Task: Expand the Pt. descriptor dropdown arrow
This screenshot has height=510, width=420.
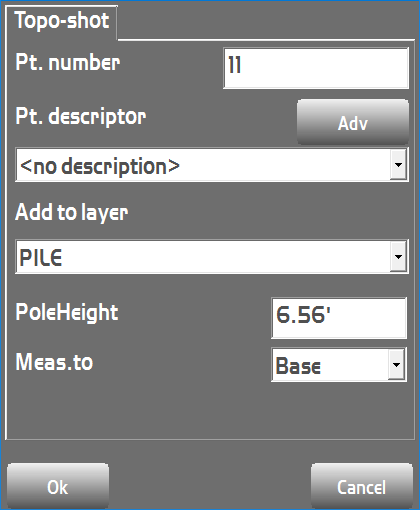Action: point(398,165)
